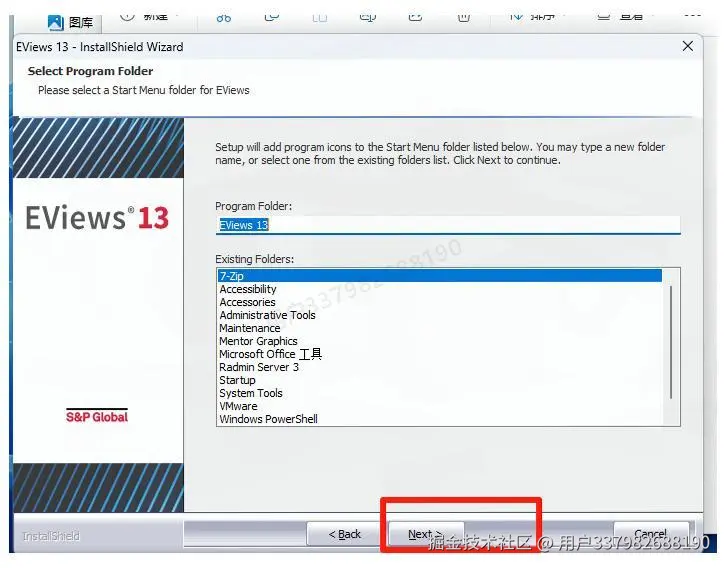Image resolution: width=726 pixels, height=568 pixels.
Task: Click the Existing Folders list scrollbar
Action: (x=671, y=343)
